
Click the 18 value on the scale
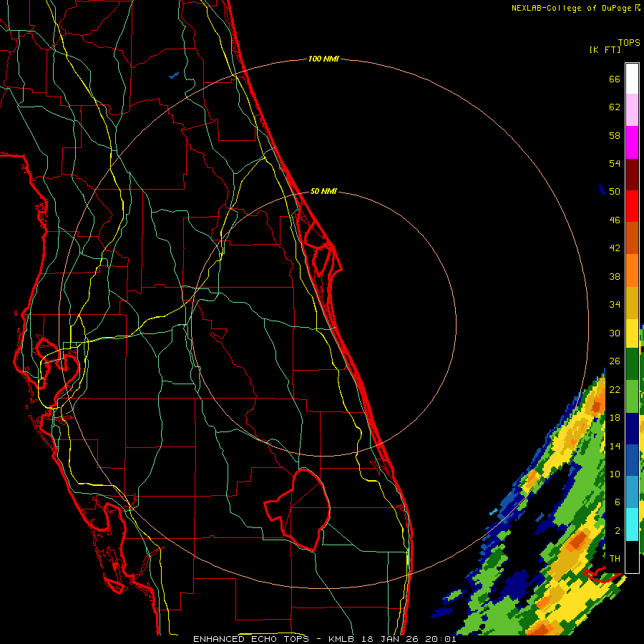pos(615,418)
